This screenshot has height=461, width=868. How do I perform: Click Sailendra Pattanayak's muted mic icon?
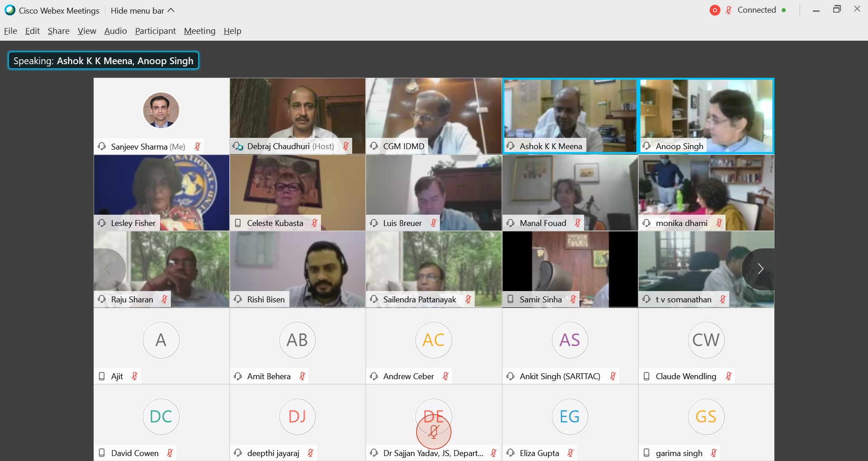[x=468, y=299]
